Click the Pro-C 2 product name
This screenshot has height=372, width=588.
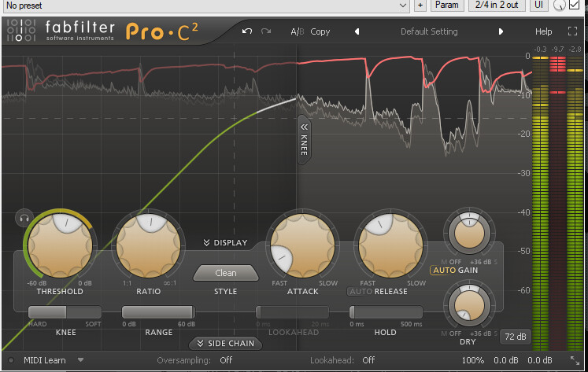click(x=162, y=31)
